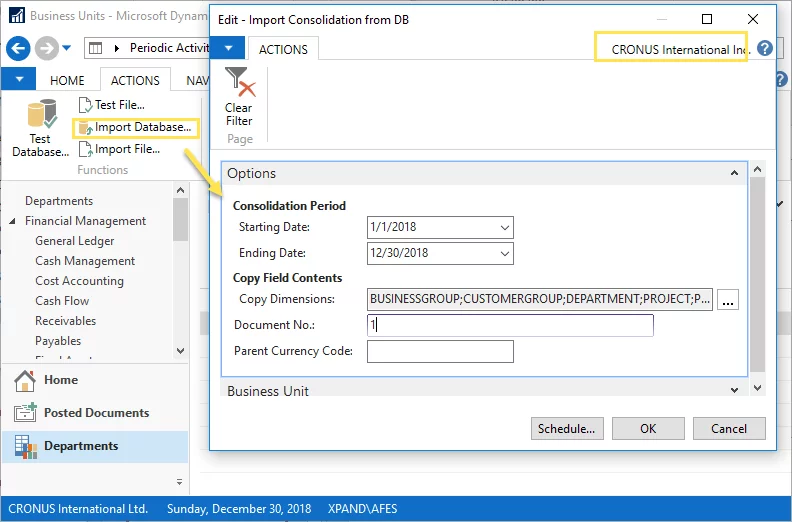
Task: Switch to the HOME ribbon tab
Action: [x=67, y=81]
